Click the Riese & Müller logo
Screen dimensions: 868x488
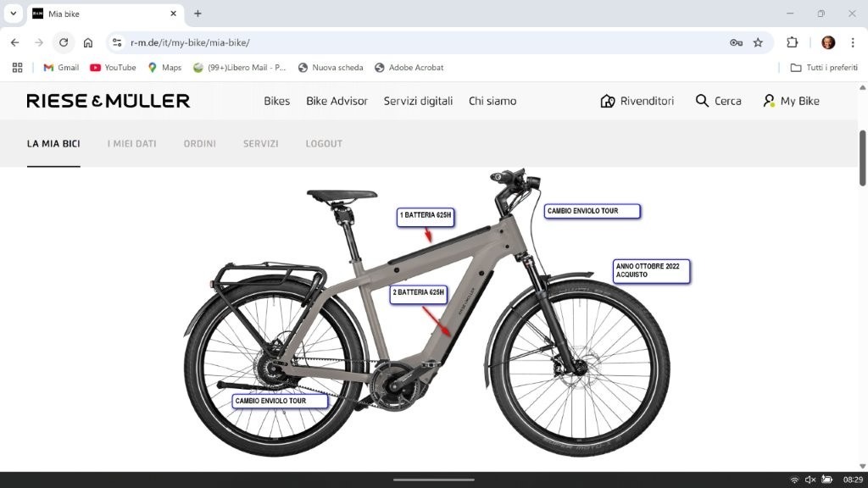(108, 101)
